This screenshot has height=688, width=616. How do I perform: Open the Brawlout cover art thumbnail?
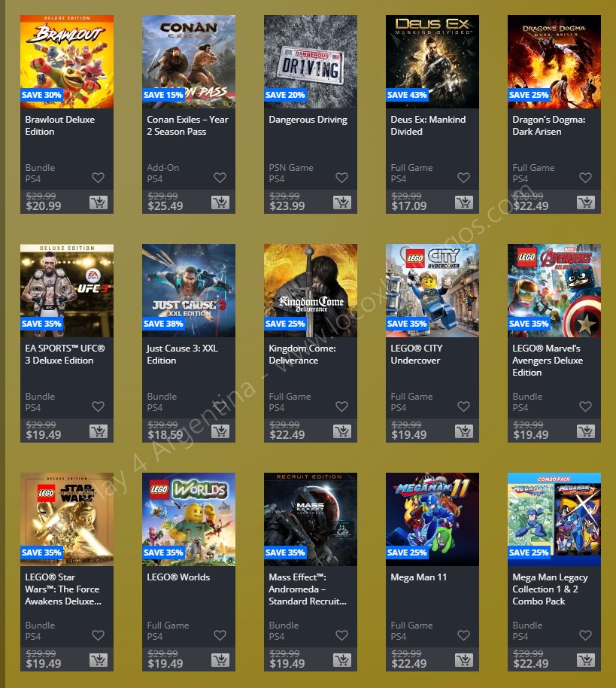pos(67,62)
